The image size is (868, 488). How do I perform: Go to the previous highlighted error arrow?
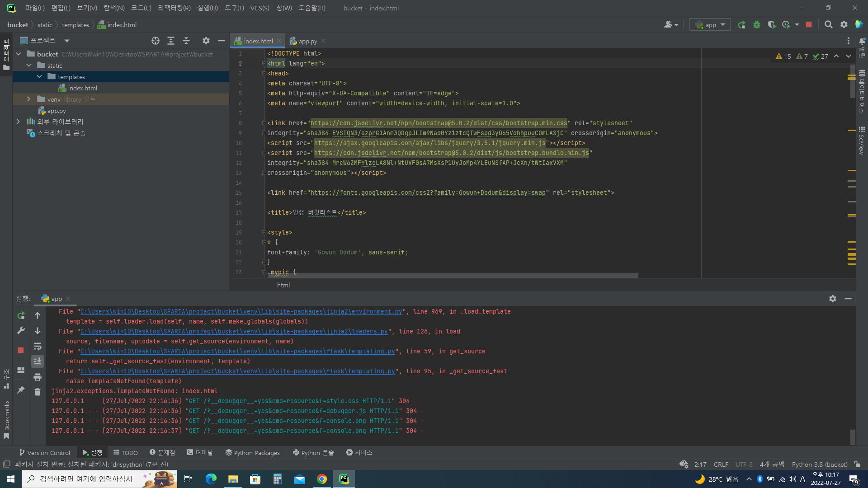coord(836,56)
